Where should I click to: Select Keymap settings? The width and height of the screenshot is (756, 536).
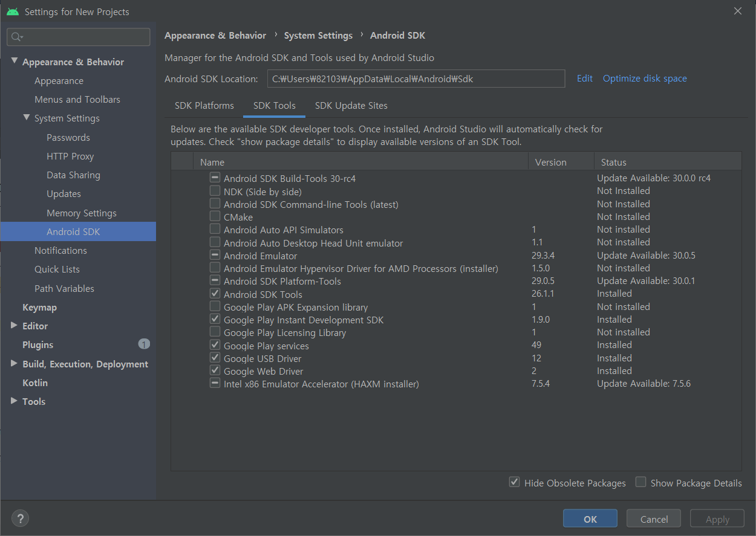(39, 307)
